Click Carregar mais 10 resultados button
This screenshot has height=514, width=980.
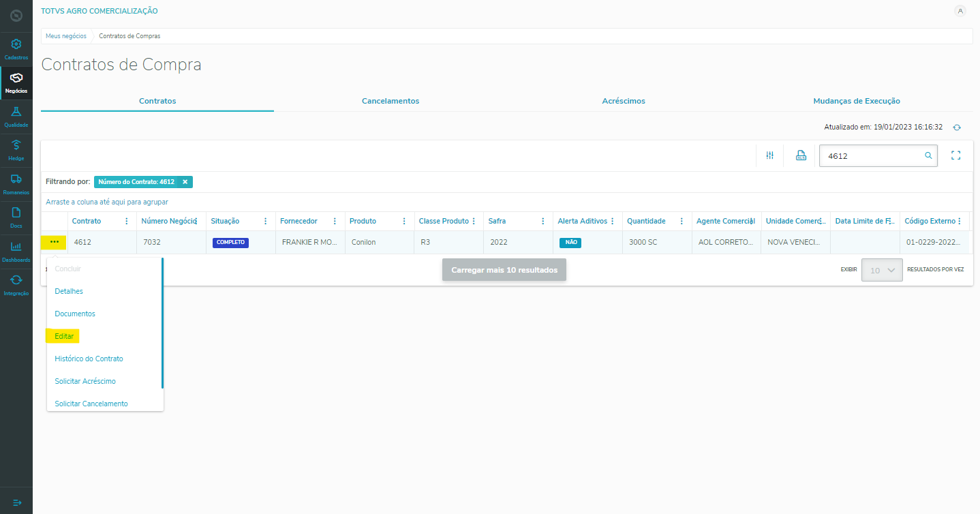pyautogui.click(x=504, y=270)
